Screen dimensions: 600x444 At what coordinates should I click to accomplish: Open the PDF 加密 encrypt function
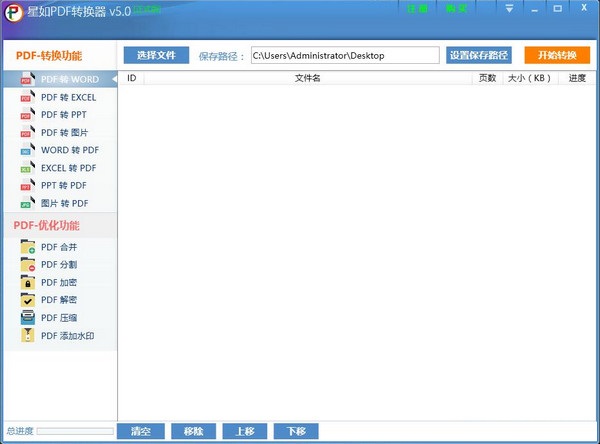[60, 282]
